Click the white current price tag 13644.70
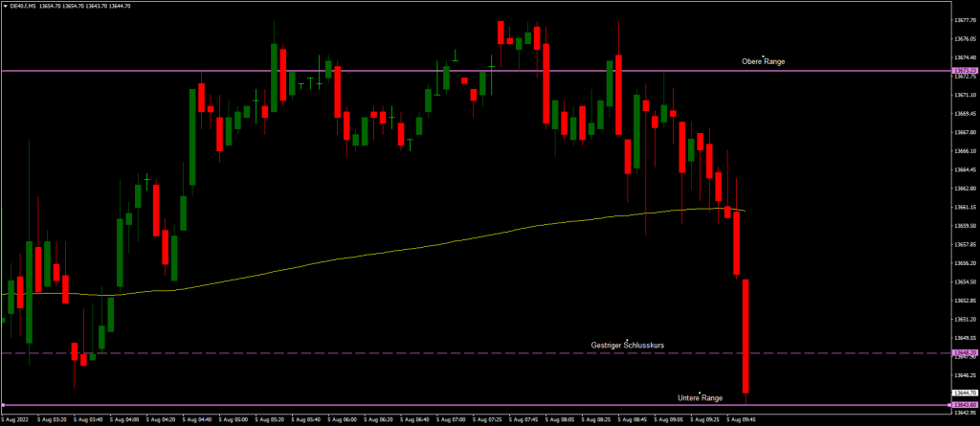Viewport: 980px width, 426px height. click(964, 393)
